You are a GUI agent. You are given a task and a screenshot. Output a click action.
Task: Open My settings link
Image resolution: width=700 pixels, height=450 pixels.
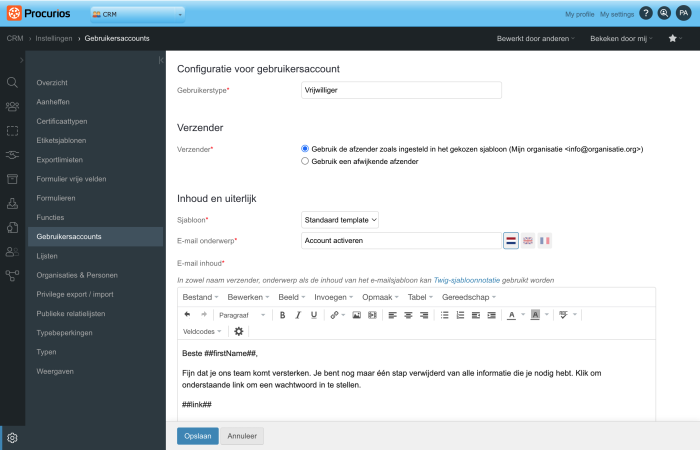(617, 14)
